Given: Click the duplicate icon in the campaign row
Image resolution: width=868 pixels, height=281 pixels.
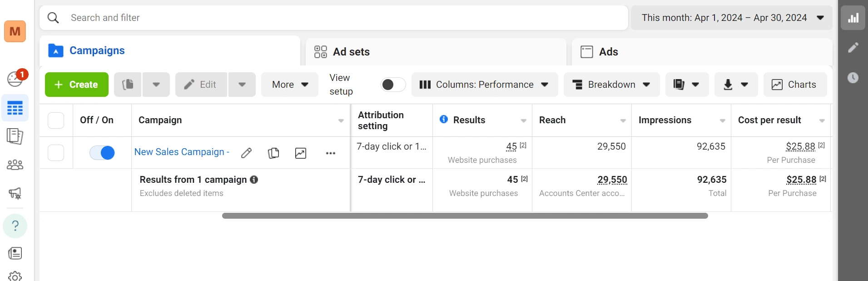Looking at the screenshot, I should point(273,153).
